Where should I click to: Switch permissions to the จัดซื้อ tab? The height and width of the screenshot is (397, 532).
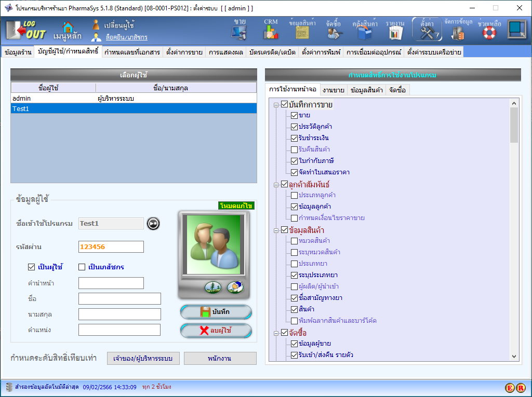pos(397,90)
